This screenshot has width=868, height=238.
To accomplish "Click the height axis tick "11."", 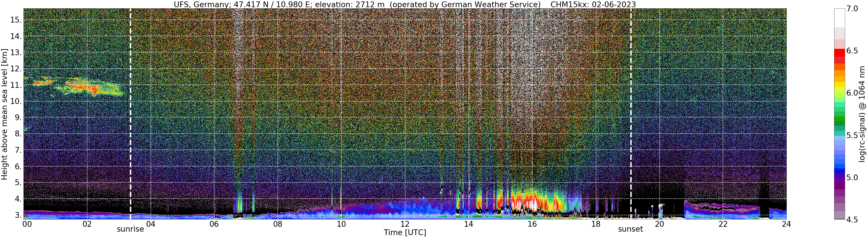I will [16, 85].
